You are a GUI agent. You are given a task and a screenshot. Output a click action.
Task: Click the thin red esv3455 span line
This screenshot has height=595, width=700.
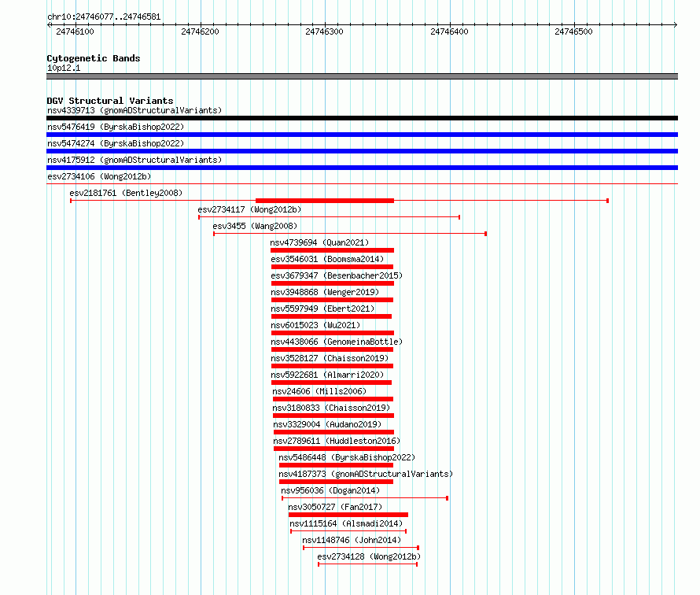350,234
